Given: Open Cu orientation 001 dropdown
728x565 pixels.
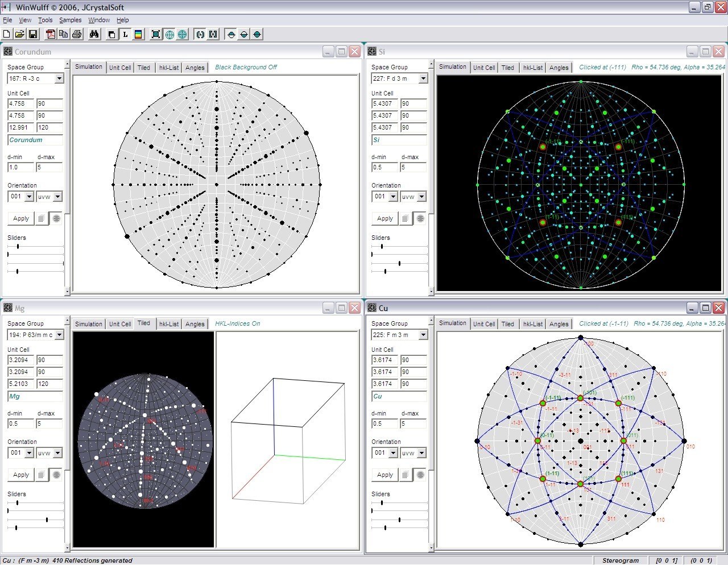Looking at the screenshot, I should point(394,453).
